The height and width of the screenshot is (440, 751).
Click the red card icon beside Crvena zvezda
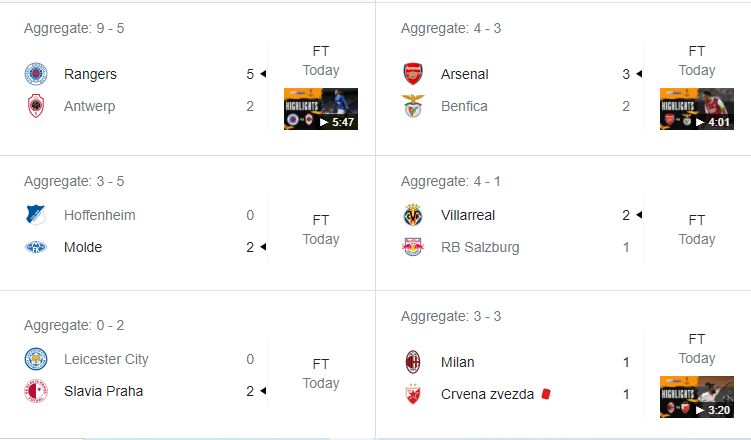point(546,394)
